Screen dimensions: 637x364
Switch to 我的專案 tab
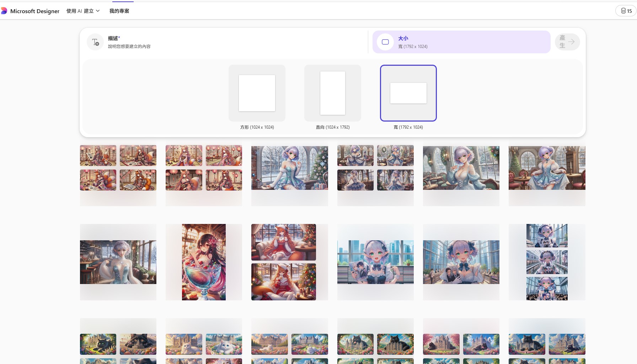coord(119,11)
